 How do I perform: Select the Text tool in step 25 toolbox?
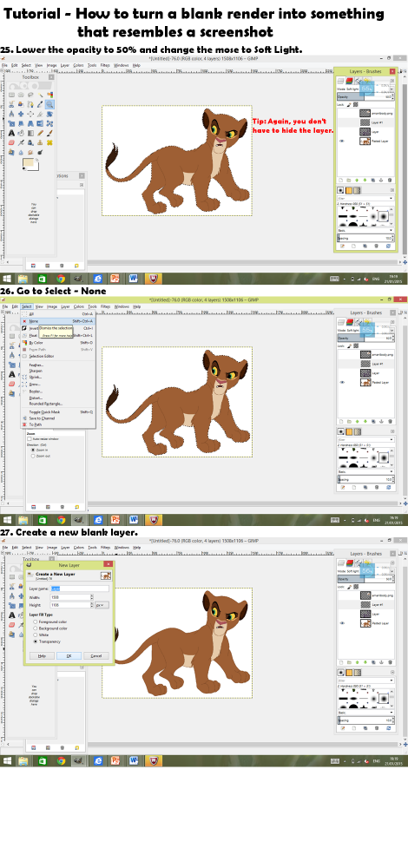11,134
